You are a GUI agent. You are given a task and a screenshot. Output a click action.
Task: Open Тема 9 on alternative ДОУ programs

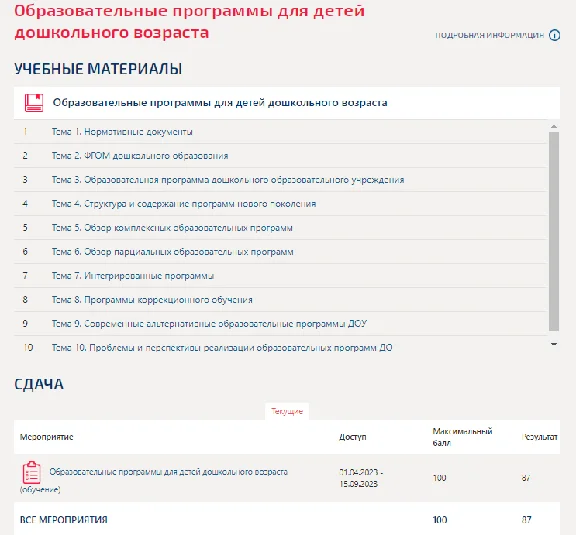click(209, 324)
